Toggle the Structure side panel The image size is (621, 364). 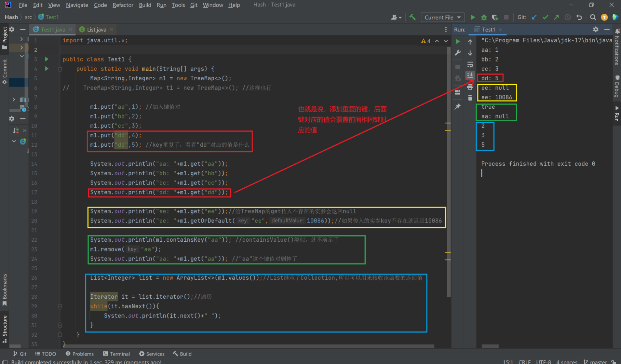(x=5, y=329)
